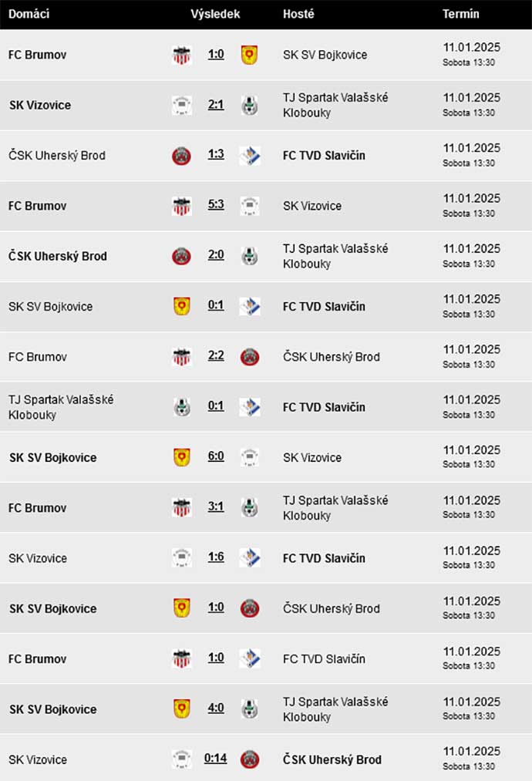Open the 2:1 match result link

pos(216,105)
